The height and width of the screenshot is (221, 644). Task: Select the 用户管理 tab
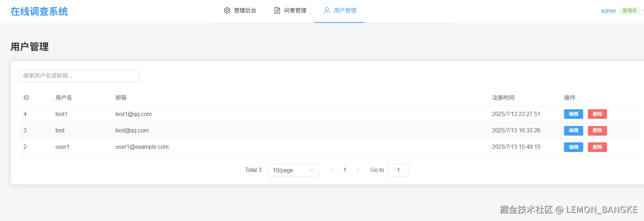click(339, 11)
